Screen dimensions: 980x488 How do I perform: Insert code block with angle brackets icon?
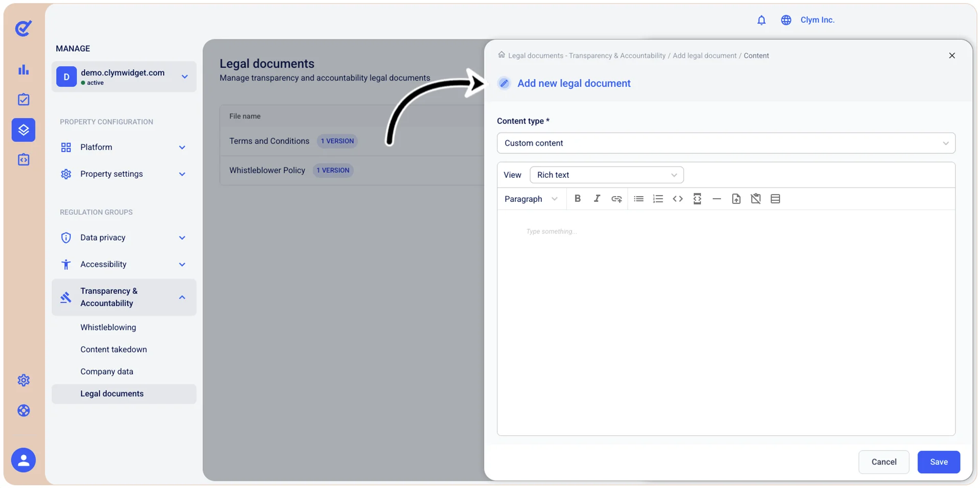pyautogui.click(x=677, y=199)
